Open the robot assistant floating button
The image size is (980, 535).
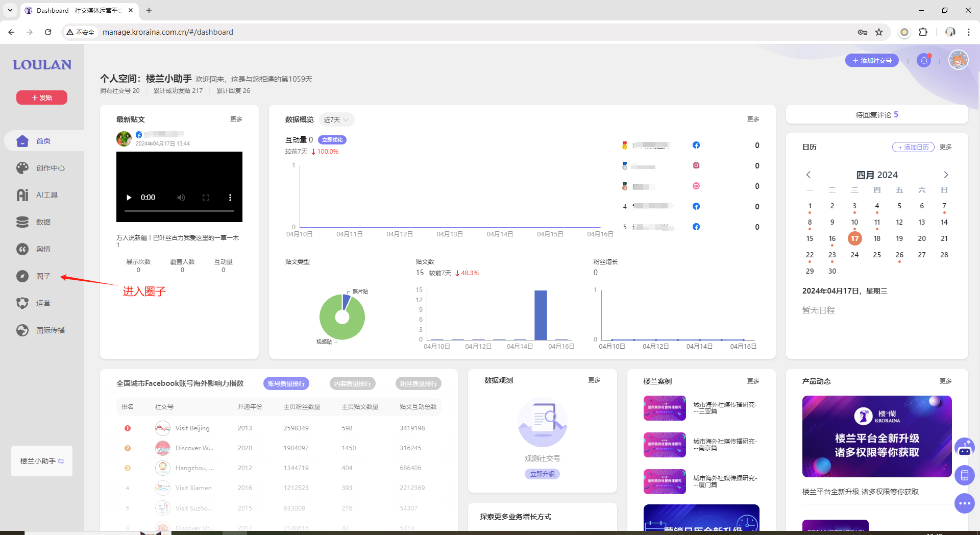pyautogui.click(x=964, y=448)
